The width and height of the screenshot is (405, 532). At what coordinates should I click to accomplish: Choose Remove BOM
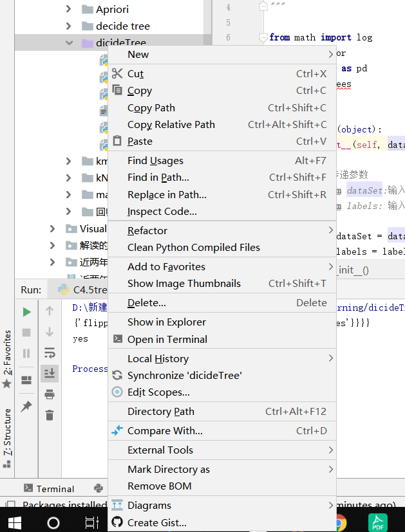coord(222,486)
